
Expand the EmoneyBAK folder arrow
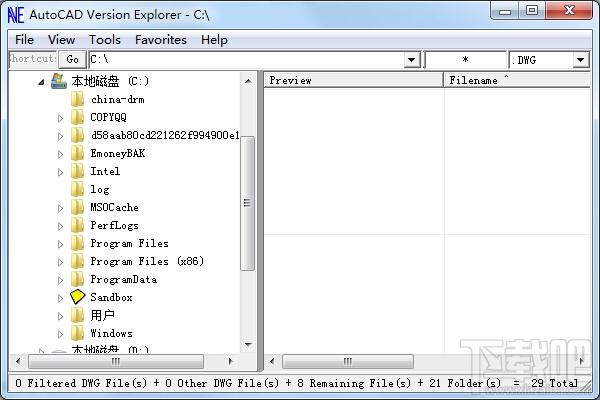[x=60, y=154]
